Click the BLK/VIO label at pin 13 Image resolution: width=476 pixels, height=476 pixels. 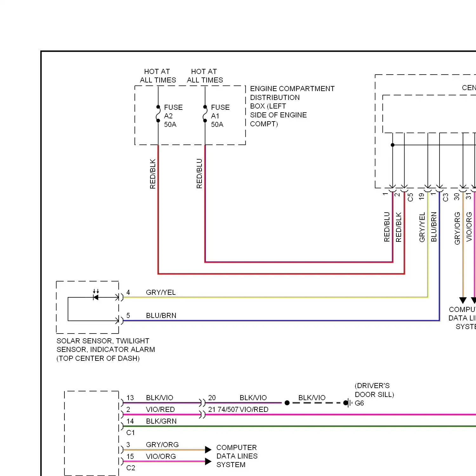(160, 398)
